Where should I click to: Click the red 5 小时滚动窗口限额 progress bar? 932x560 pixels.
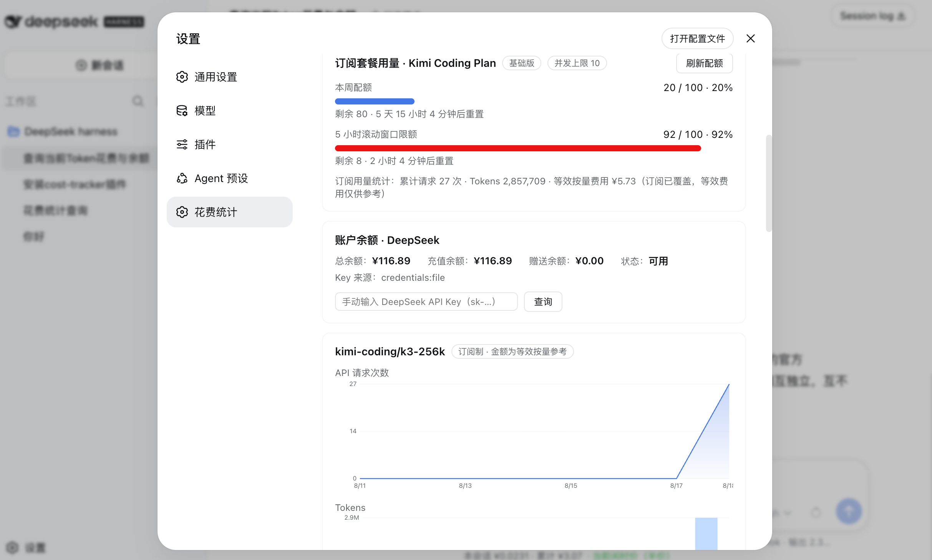(x=518, y=148)
